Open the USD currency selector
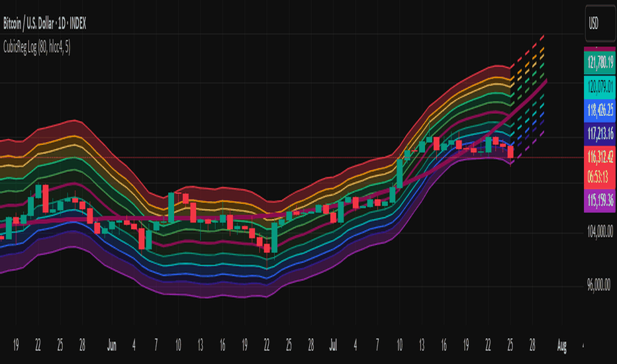The width and height of the screenshot is (617, 364). tap(600, 24)
